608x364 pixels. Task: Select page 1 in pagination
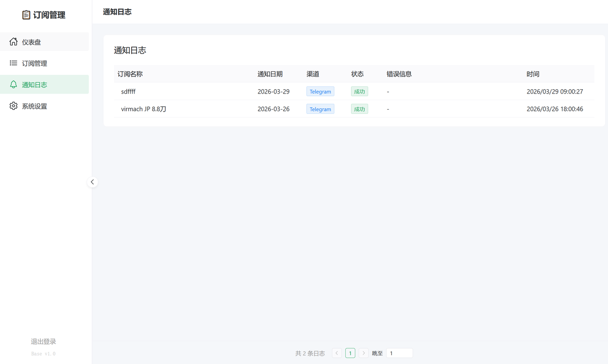pyautogui.click(x=350, y=353)
